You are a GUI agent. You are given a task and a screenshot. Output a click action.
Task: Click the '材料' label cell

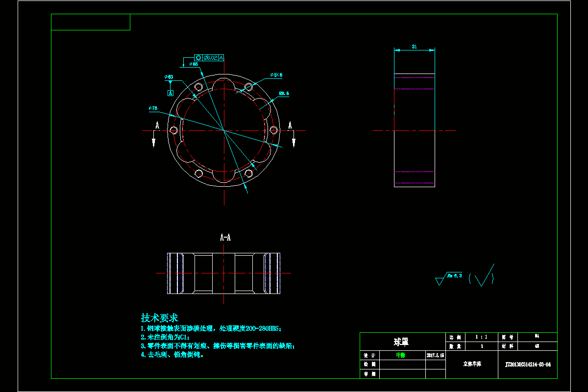pyautogui.click(x=508, y=346)
